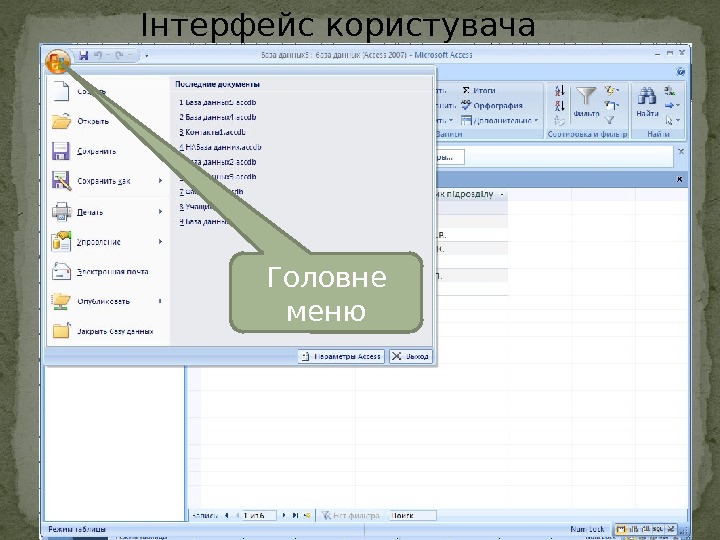
Task: Open the Select cursor dropdown
Action: click(672, 120)
